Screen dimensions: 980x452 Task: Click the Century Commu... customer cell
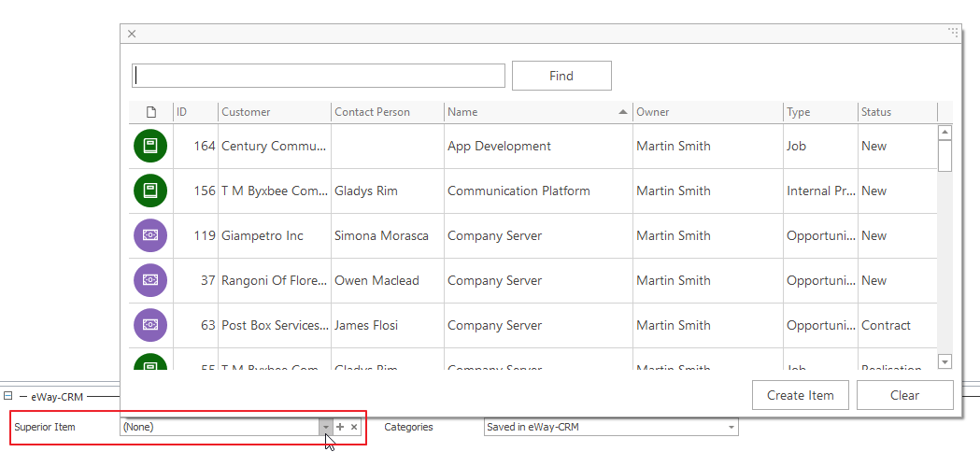tap(275, 147)
